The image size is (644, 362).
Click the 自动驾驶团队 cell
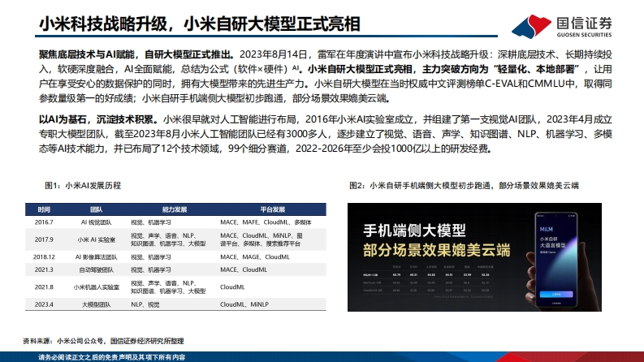96,269
